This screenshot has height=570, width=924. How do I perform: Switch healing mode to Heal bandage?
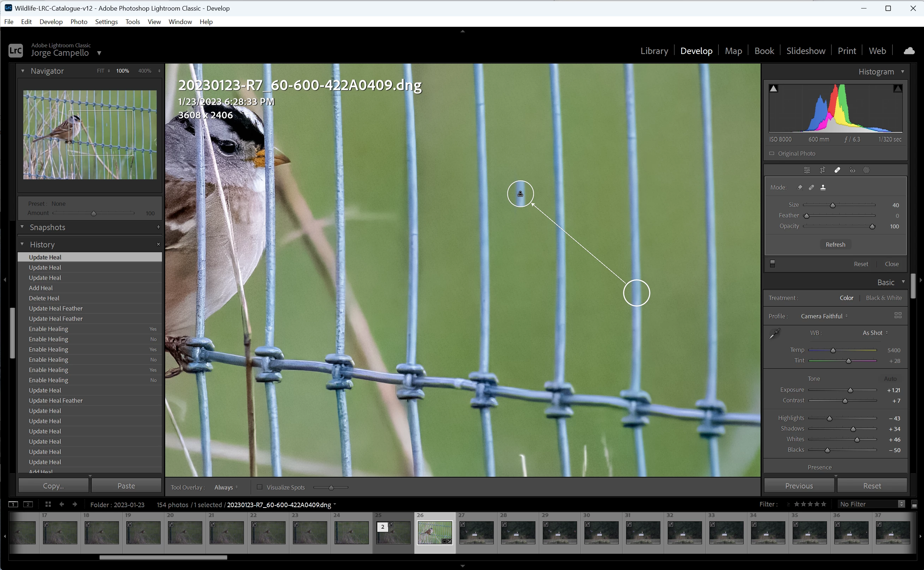[x=811, y=187]
